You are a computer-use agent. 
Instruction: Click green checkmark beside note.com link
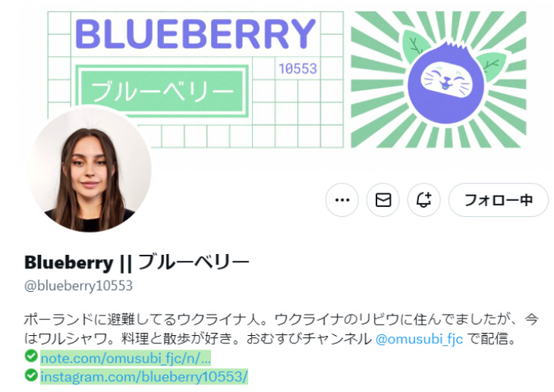[x=31, y=356]
